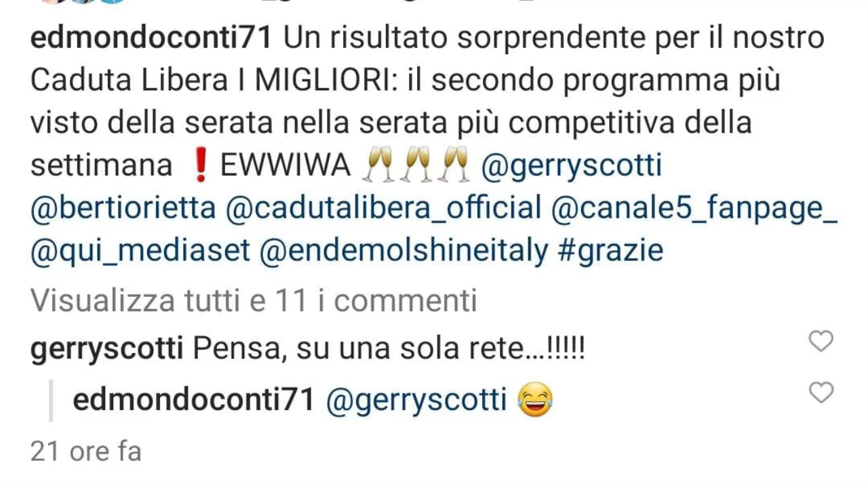The image size is (868, 488).
Task: Open the @qui_mediaset mention
Action: pyautogui.click(x=140, y=251)
